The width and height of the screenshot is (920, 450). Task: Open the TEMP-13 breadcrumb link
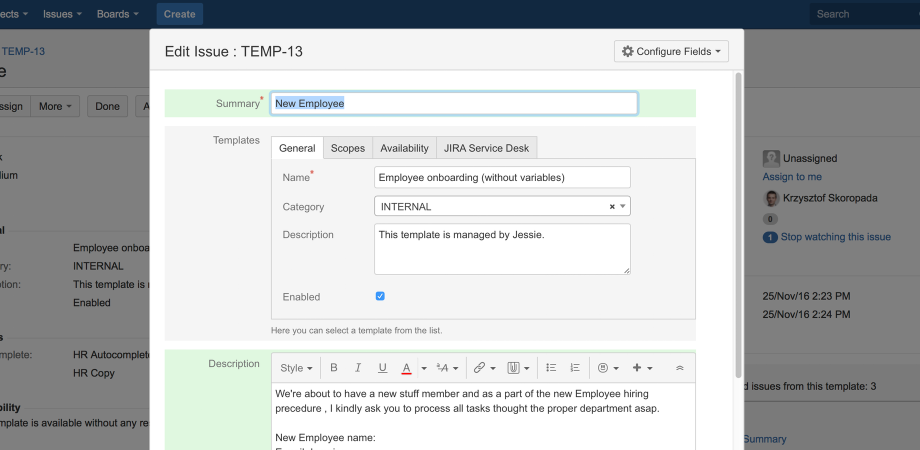[23, 51]
